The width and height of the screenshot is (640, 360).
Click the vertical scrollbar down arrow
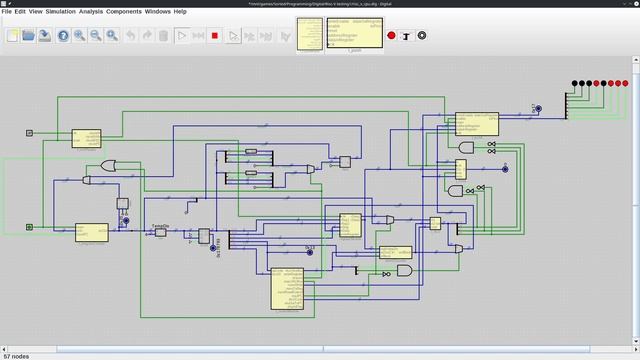pos(636,342)
